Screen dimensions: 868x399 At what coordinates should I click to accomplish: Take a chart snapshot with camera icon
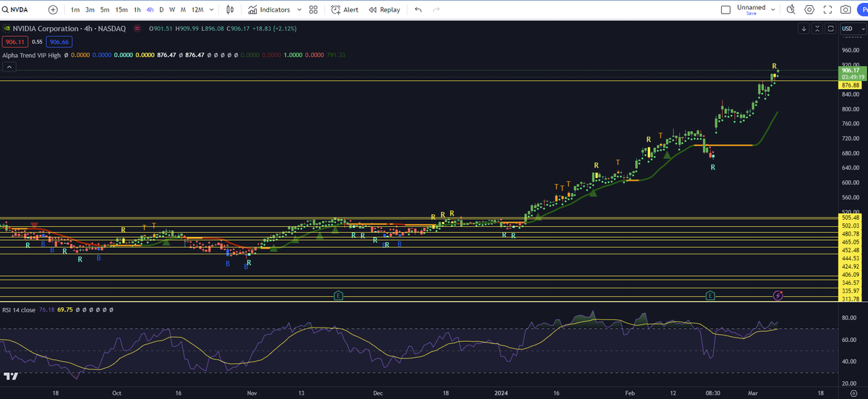click(x=846, y=10)
